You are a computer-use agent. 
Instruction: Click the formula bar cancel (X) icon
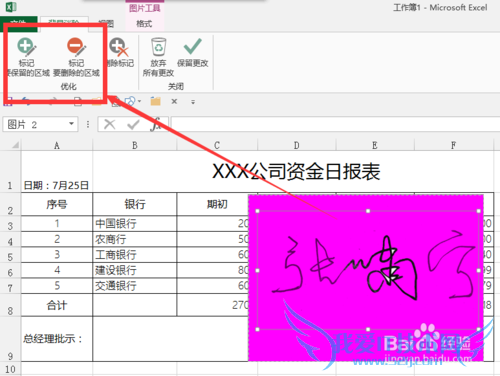pos(109,125)
